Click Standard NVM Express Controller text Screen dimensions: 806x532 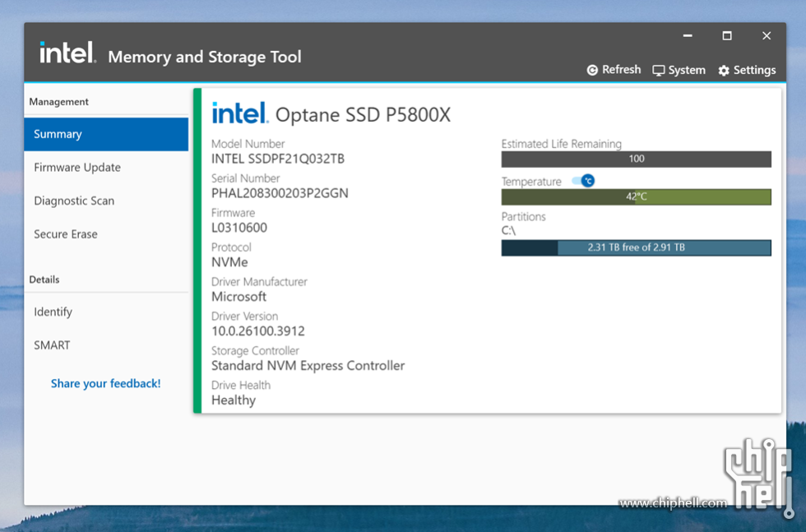(x=308, y=365)
